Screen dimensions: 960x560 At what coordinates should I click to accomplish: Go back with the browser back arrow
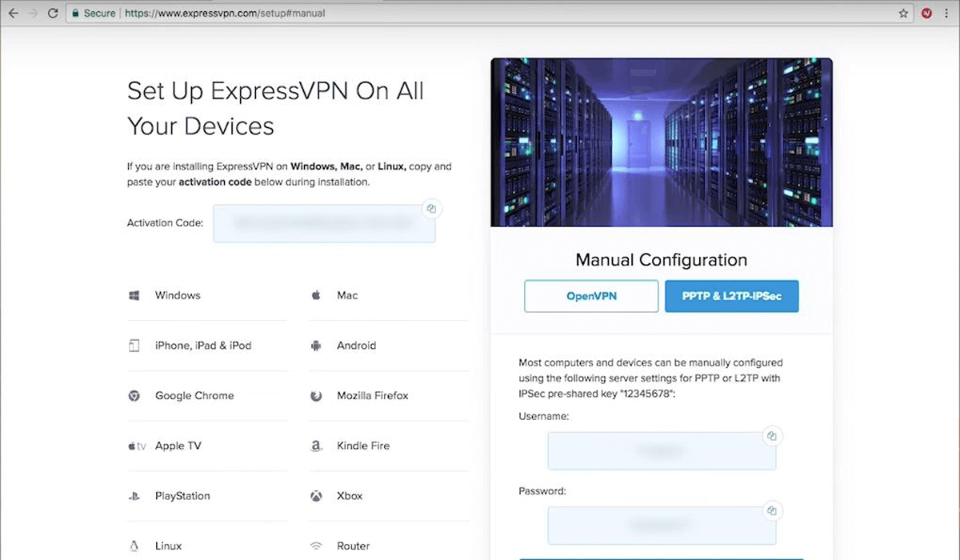pyautogui.click(x=14, y=13)
